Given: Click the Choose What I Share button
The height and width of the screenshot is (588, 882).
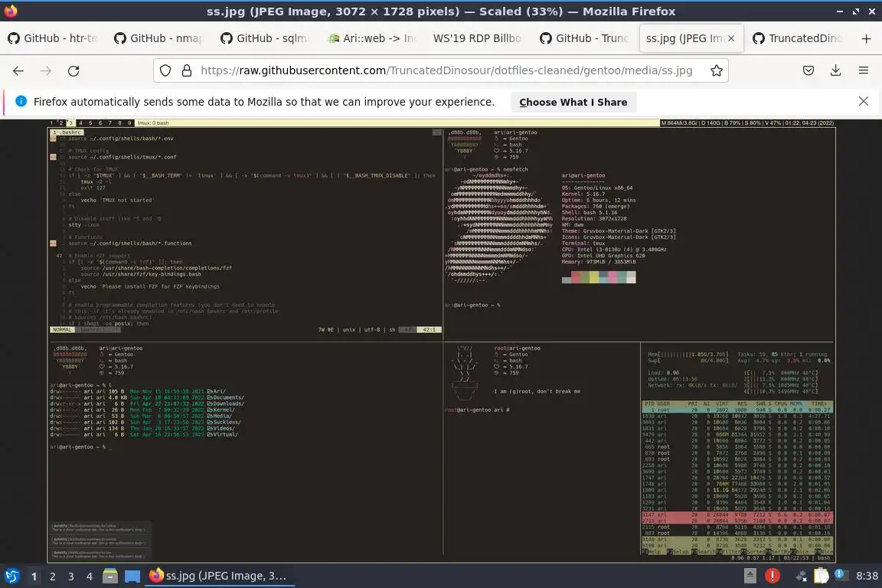Looking at the screenshot, I should [573, 102].
